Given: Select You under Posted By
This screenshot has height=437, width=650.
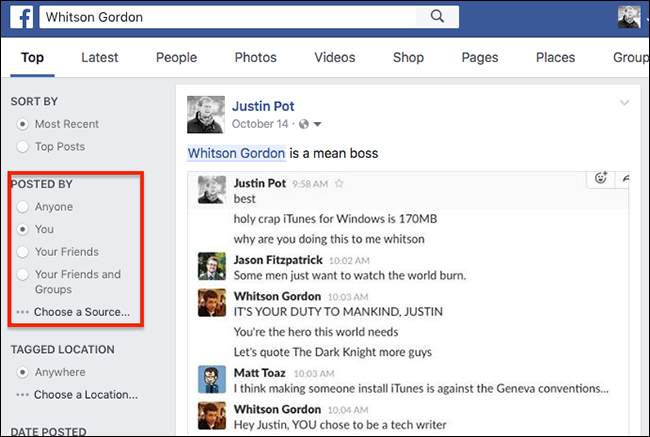Looking at the screenshot, I should [22, 229].
